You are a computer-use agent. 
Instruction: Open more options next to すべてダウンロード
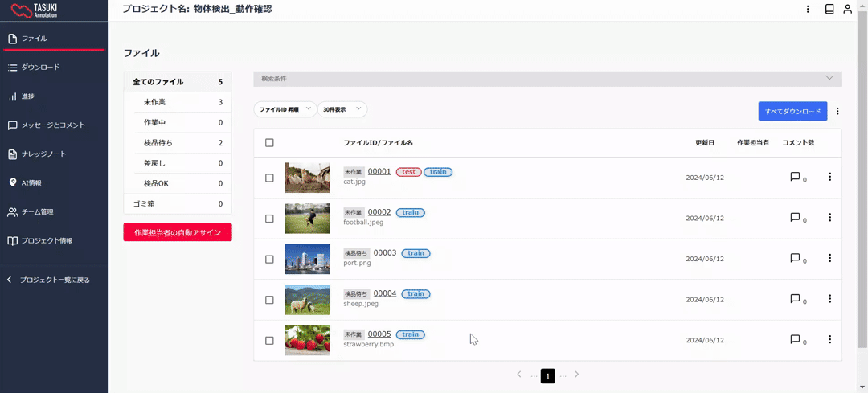837,112
